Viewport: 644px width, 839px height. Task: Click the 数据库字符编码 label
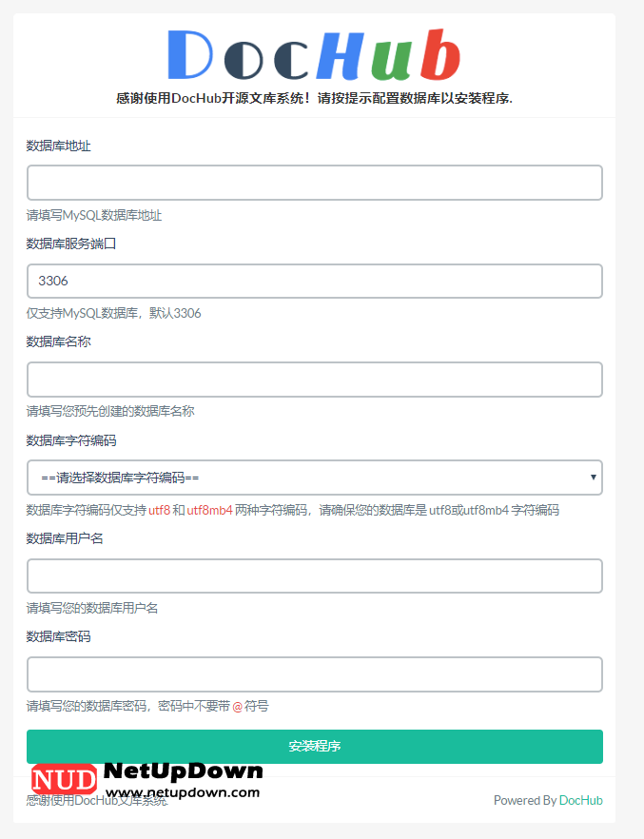point(71,440)
